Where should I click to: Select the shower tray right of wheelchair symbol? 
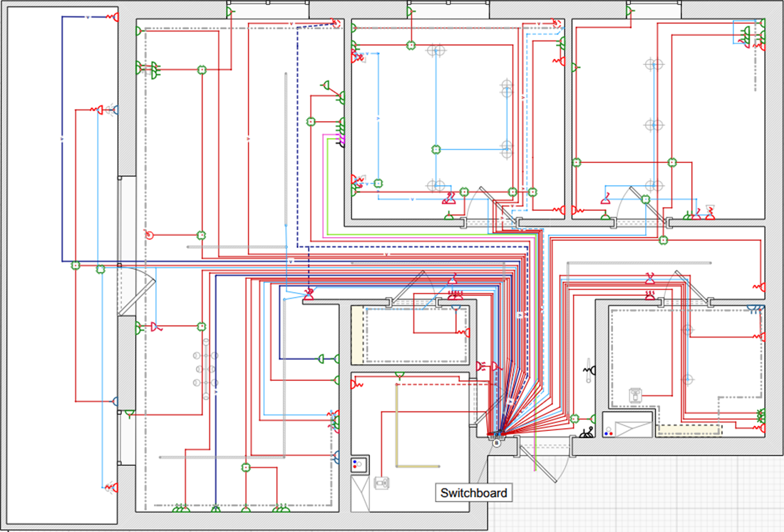634,429
